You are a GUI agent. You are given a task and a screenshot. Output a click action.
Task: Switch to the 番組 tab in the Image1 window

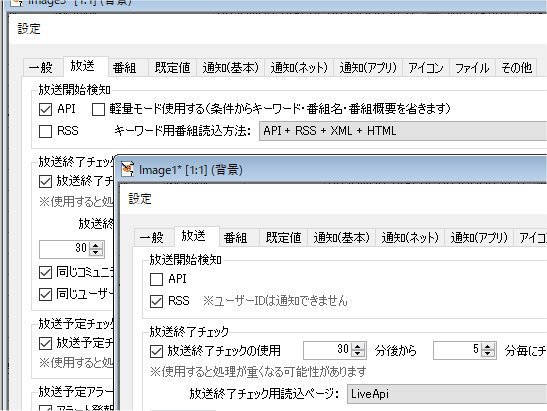[x=239, y=238]
